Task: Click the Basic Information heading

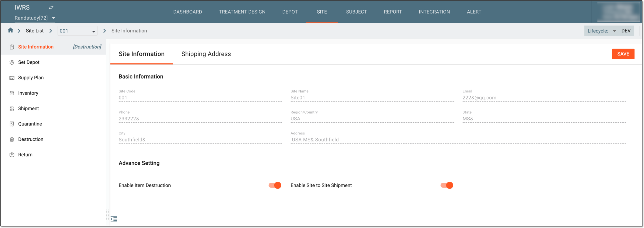Action: [x=141, y=77]
